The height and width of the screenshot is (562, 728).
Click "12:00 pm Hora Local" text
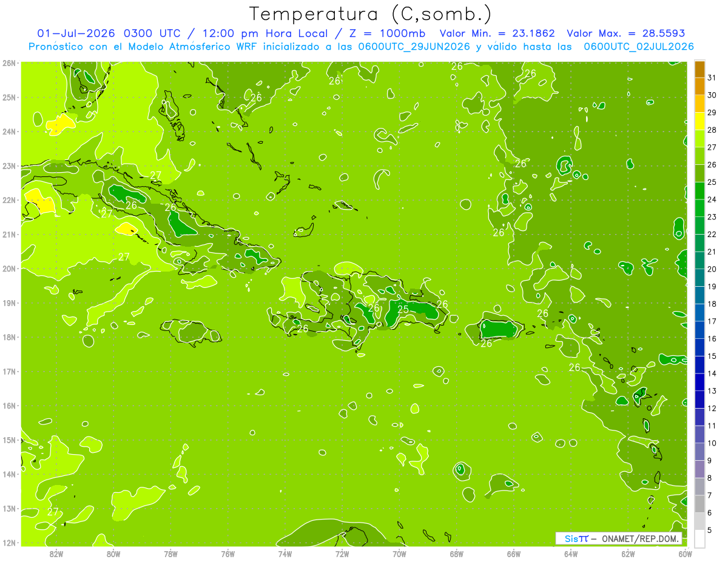click(264, 33)
